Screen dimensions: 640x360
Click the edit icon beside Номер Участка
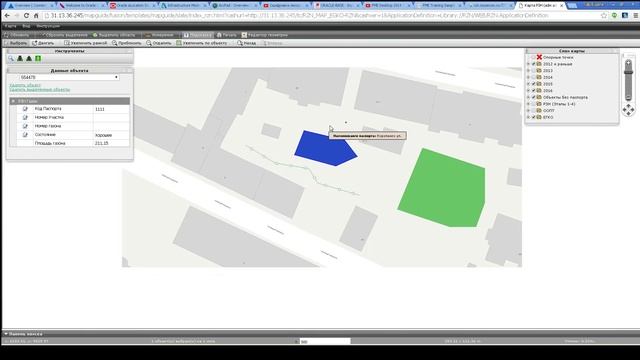tap(25, 118)
